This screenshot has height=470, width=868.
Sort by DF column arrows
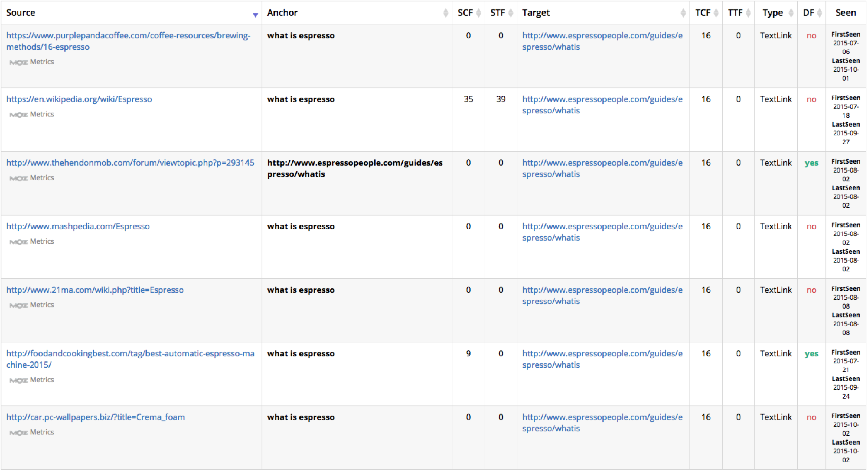coord(820,13)
